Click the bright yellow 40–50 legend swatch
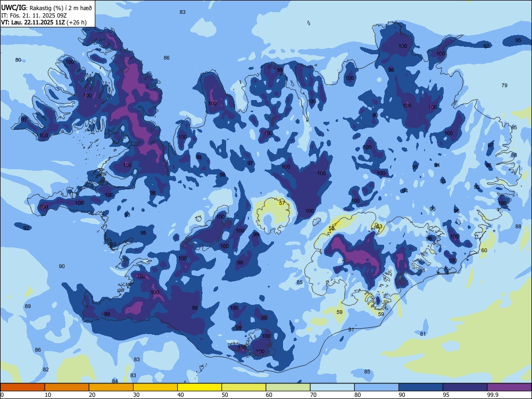 click(x=199, y=387)
